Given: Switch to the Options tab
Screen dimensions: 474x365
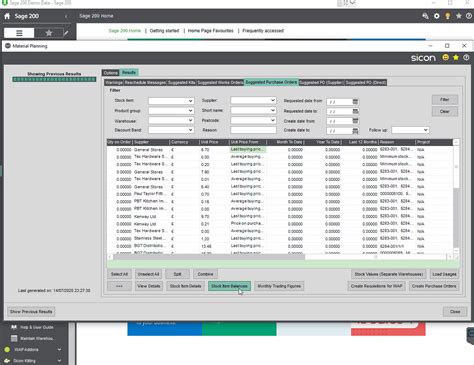Looking at the screenshot, I should (x=111, y=73).
